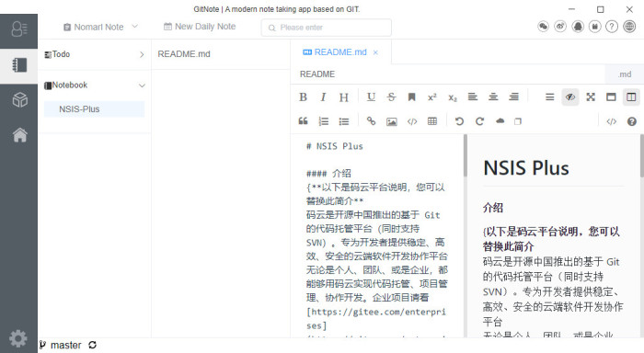
Task: Insert an ordered list
Action: [x=324, y=121]
